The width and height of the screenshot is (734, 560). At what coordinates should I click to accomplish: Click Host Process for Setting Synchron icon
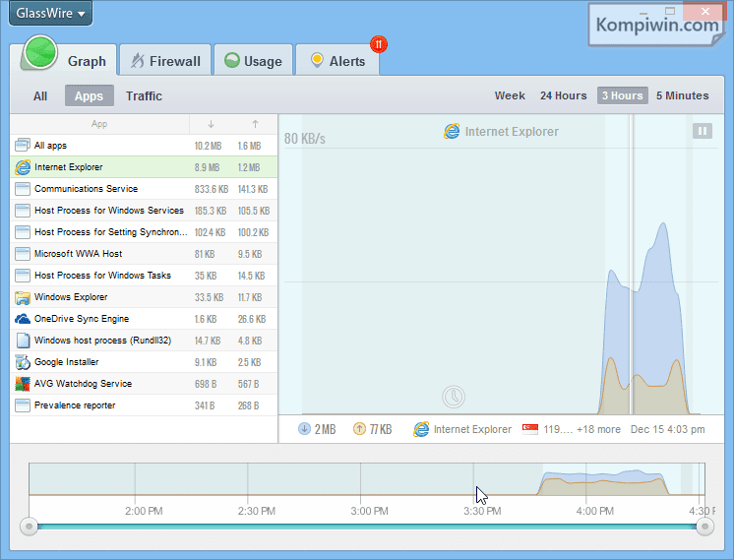click(23, 231)
